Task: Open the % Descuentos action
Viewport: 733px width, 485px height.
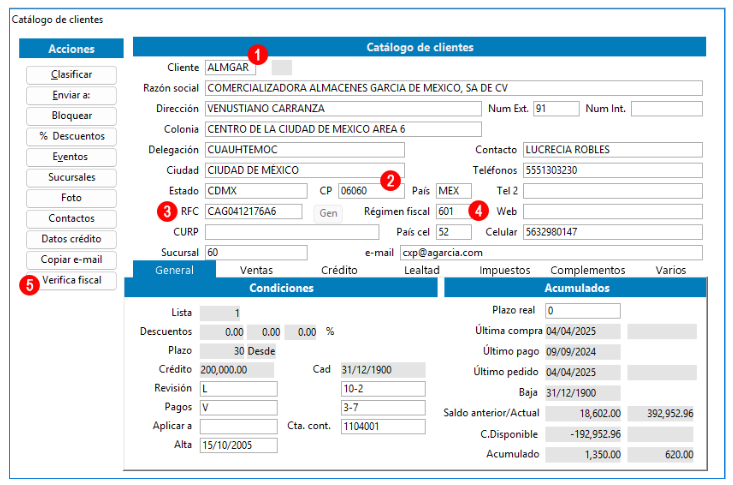Action: click(71, 137)
